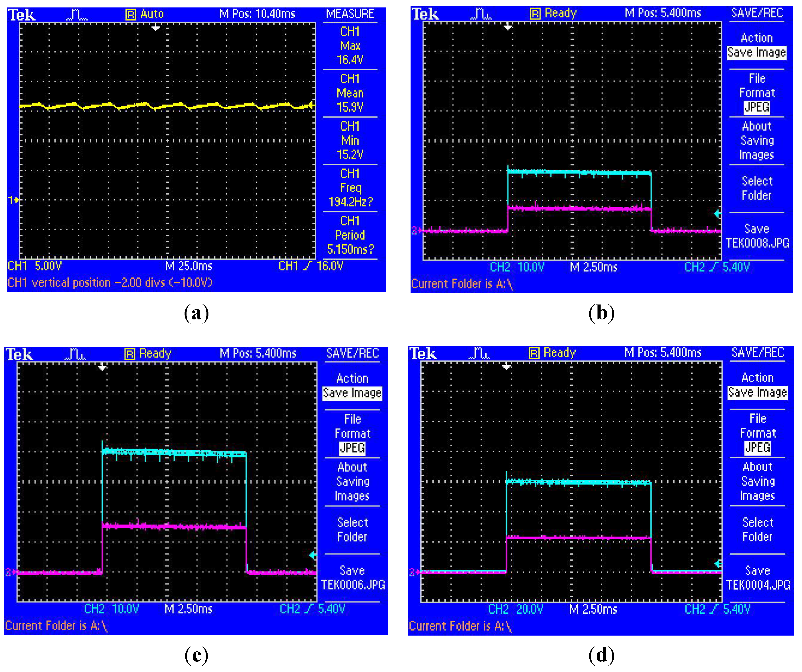Screen dimensions: 802x672
Task: Open the MEASURE menu header in panel (a)
Action: 350,14
